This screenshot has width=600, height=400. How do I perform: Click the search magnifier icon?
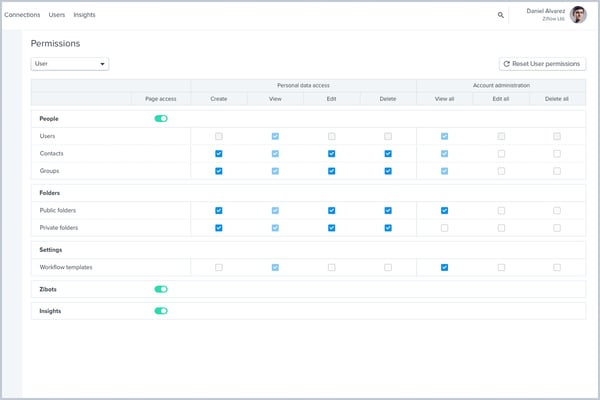(501, 15)
